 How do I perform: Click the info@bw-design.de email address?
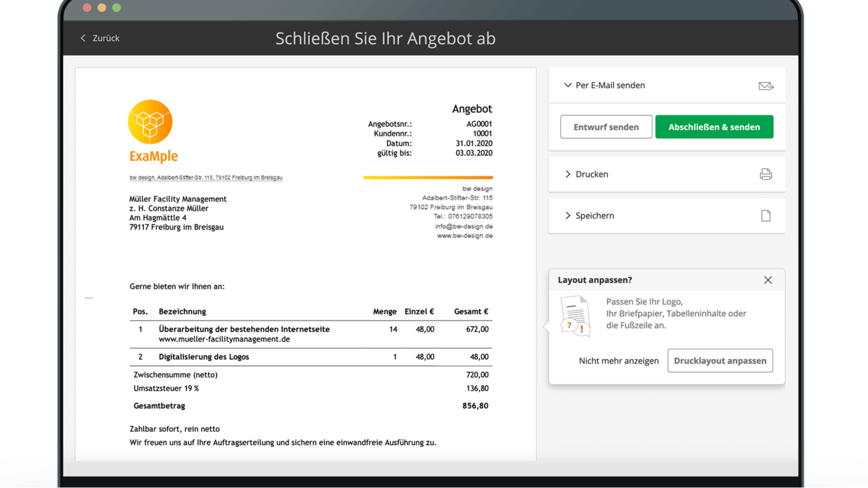(x=463, y=226)
